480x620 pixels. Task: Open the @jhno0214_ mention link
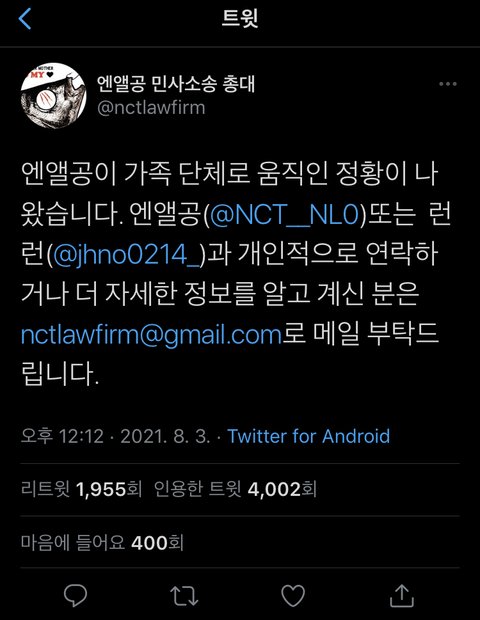[127, 255]
